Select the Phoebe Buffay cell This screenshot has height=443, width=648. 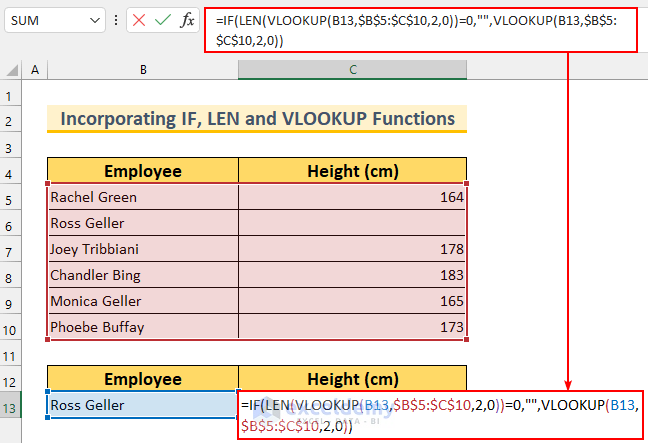coord(143,327)
